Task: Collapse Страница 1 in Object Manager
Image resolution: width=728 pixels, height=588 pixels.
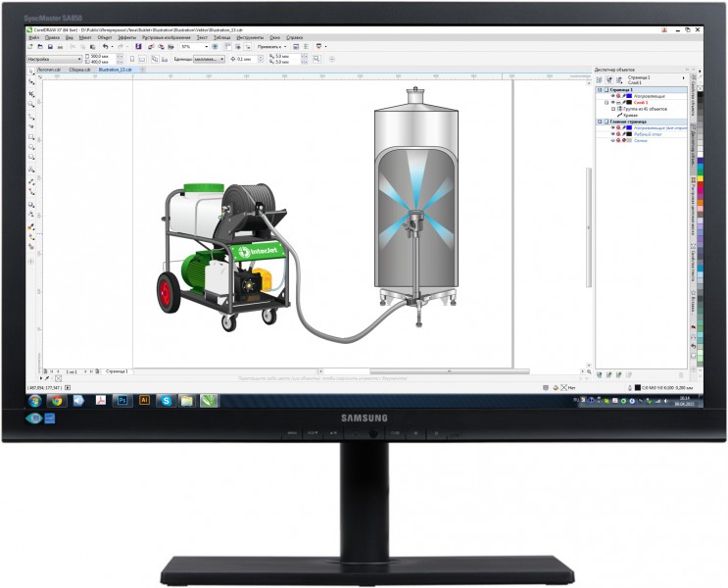Action: point(600,89)
